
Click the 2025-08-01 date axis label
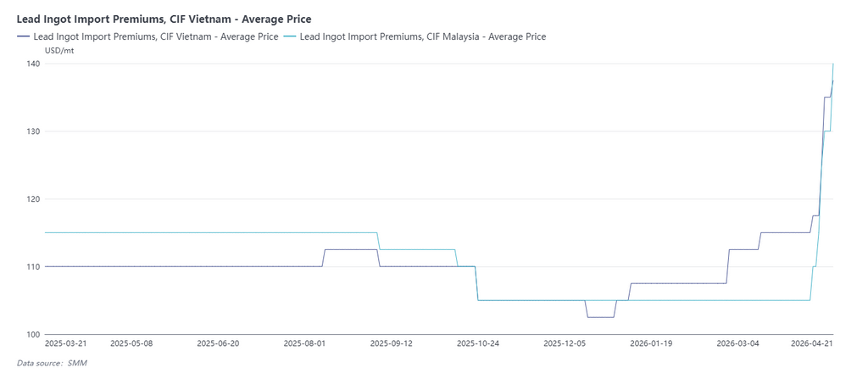coord(304,344)
